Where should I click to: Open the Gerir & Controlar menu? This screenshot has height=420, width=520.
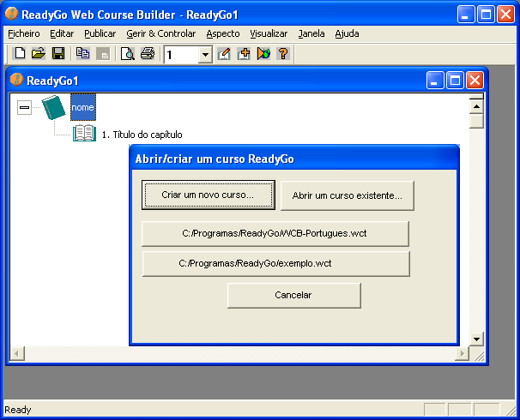[160, 33]
